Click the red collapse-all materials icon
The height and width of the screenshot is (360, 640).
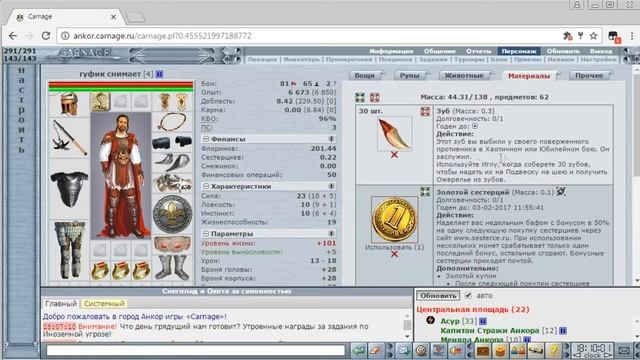click(374, 97)
